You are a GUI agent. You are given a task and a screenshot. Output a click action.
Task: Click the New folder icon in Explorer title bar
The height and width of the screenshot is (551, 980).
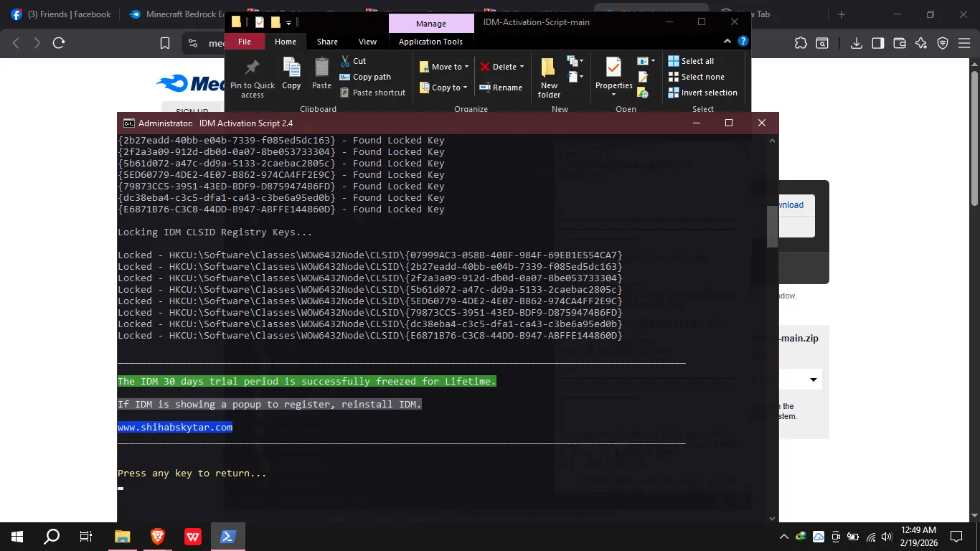[275, 22]
